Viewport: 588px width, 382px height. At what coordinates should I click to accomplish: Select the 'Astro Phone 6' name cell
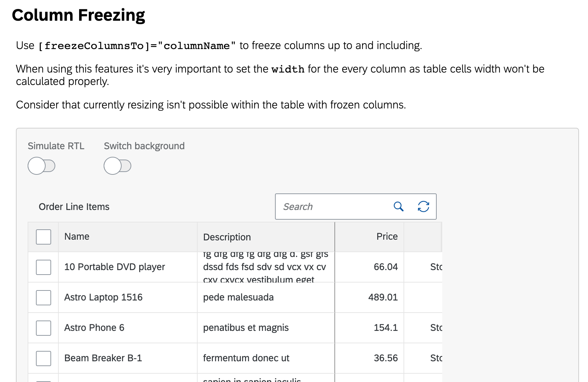128,328
